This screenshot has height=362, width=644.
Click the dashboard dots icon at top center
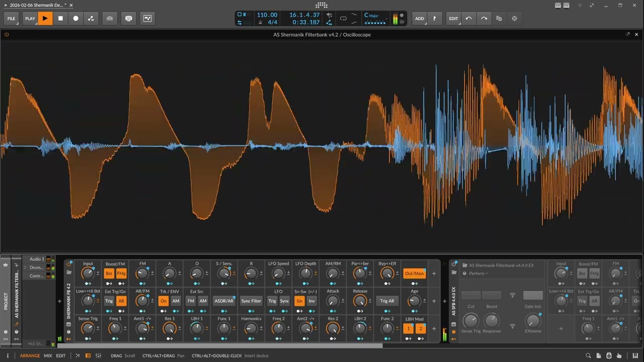click(321, 5)
